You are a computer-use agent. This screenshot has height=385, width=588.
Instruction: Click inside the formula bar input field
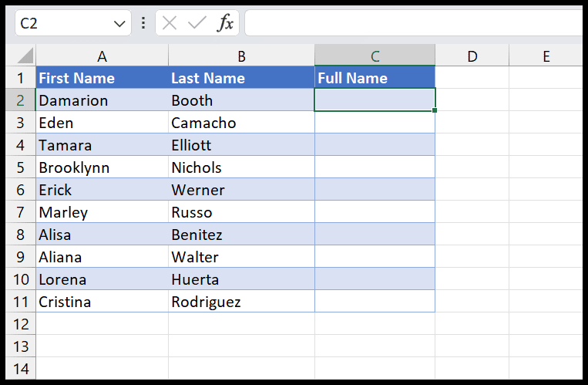[413, 23]
